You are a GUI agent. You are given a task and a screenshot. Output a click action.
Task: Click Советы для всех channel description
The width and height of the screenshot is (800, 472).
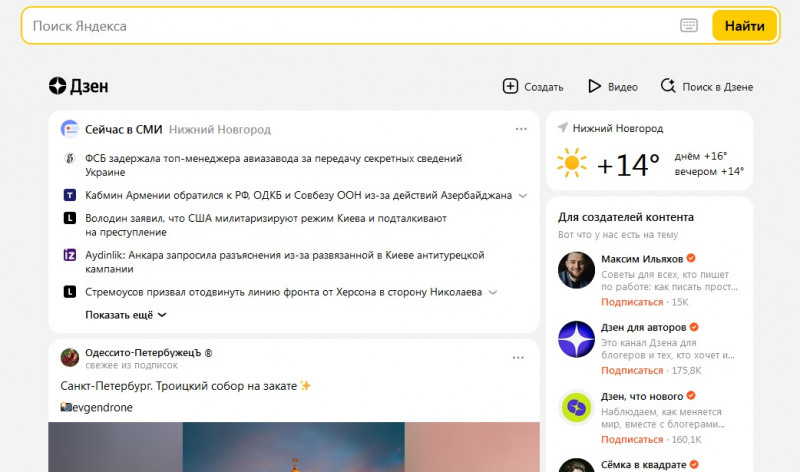[669, 281]
